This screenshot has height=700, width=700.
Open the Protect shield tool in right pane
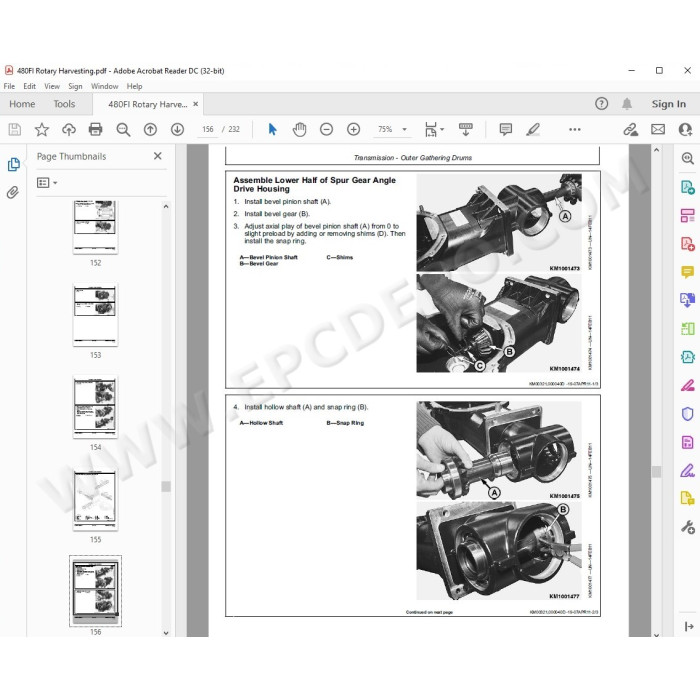click(x=688, y=414)
